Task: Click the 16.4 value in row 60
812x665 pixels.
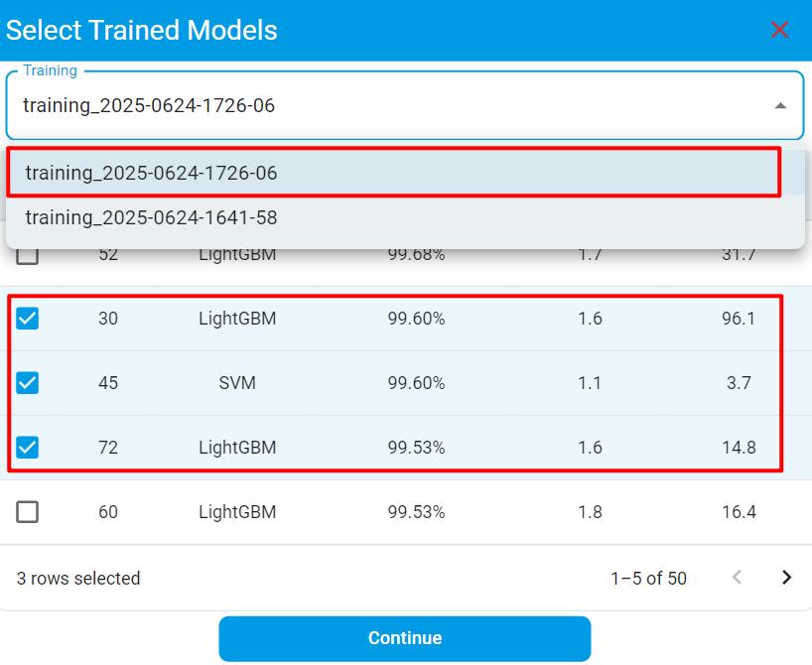Action: (739, 512)
